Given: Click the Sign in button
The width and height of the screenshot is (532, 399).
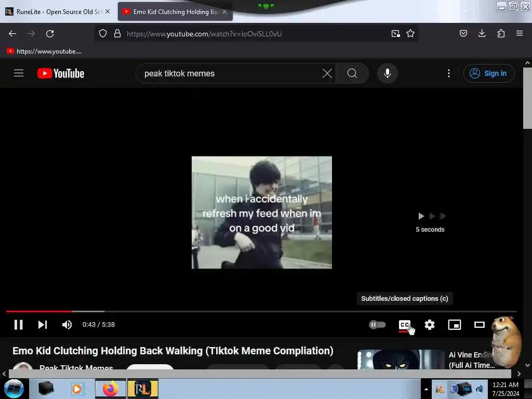Looking at the screenshot, I should [x=489, y=73].
